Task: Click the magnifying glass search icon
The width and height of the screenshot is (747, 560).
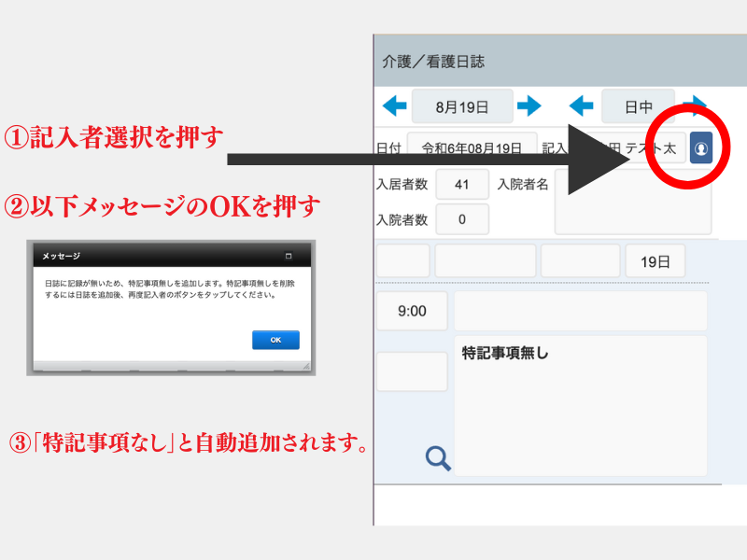Action: tap(438, 457)
